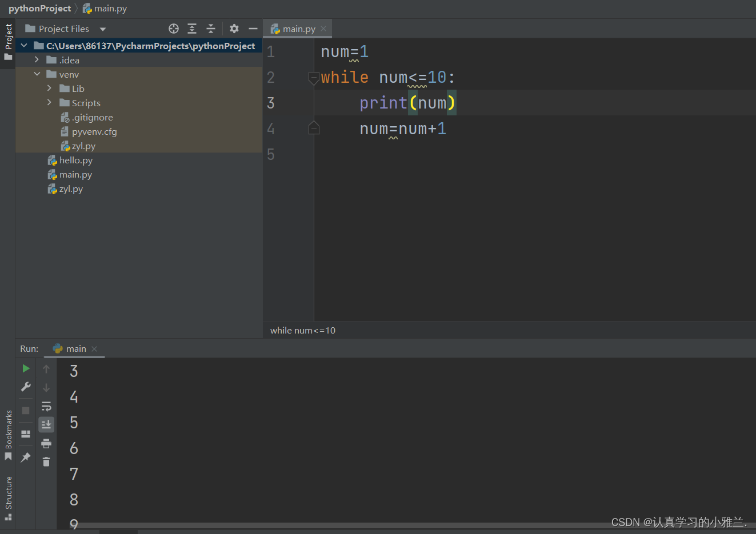Pin the Run tab

pyautogui.click(x=26, y=457)
